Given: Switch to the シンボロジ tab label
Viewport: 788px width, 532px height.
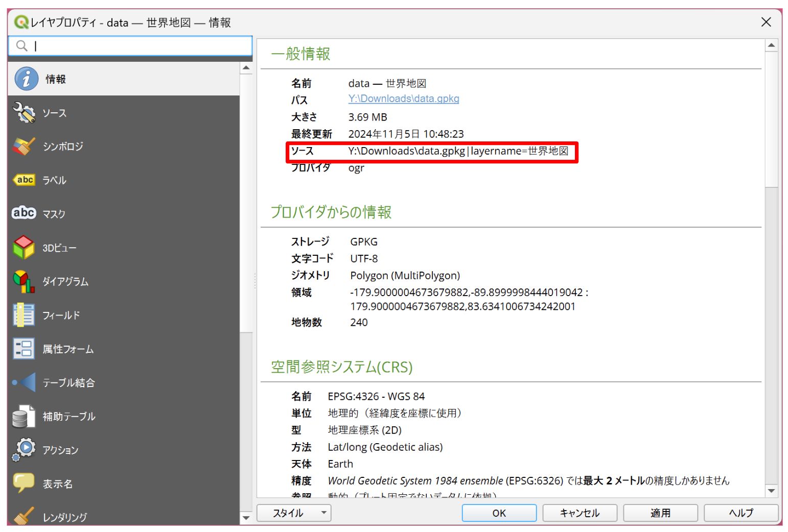Looking at the screenshot, I should (63, 147).
